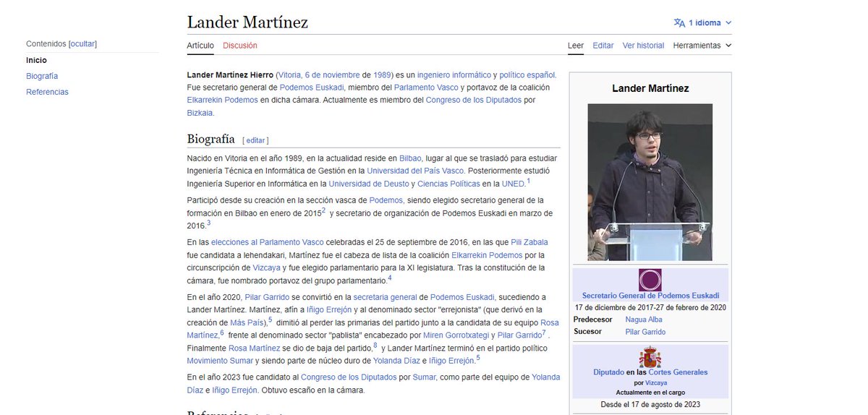Hide the contents sidebar via 'ocultar'
868x415 pixels.
coord(82,43)
